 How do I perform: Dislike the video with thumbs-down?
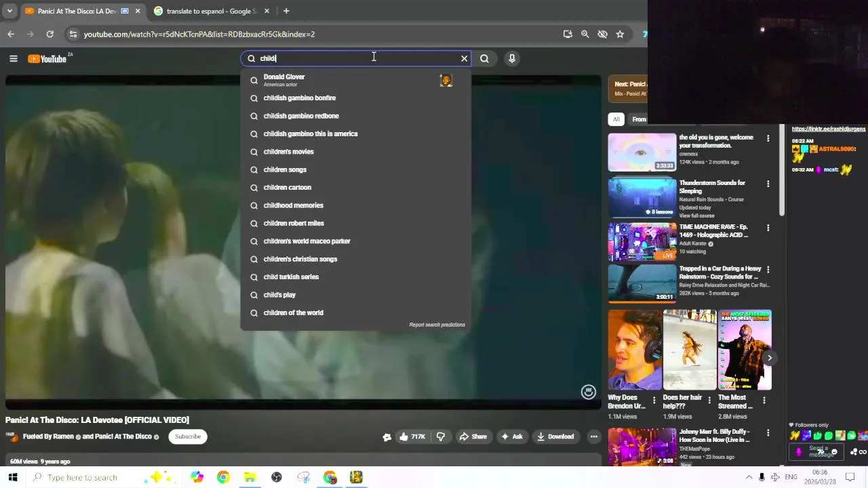(441, 436)
